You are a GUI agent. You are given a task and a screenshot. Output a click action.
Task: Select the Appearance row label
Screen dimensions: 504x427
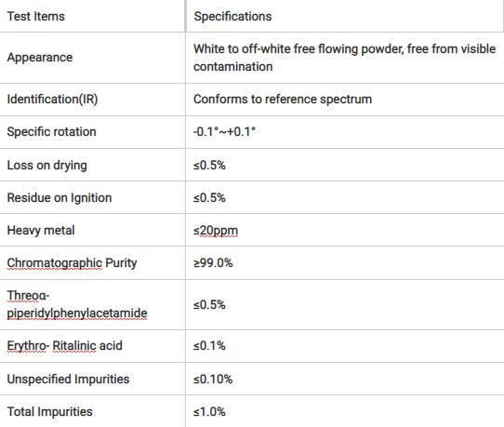point(40,58)
